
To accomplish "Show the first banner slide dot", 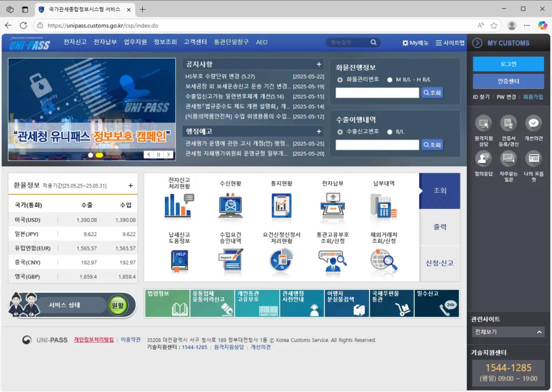I will coord(91,155).
